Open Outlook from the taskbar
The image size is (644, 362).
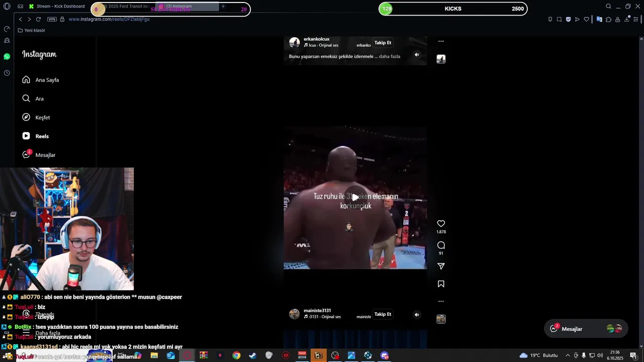point(171,355)
